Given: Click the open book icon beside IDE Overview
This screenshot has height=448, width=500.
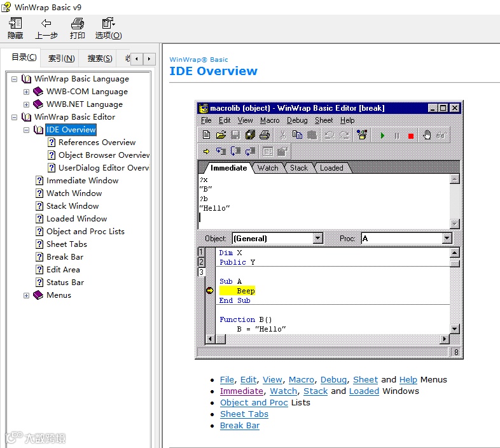Looking at the screenshot, I should pos(38,130).
